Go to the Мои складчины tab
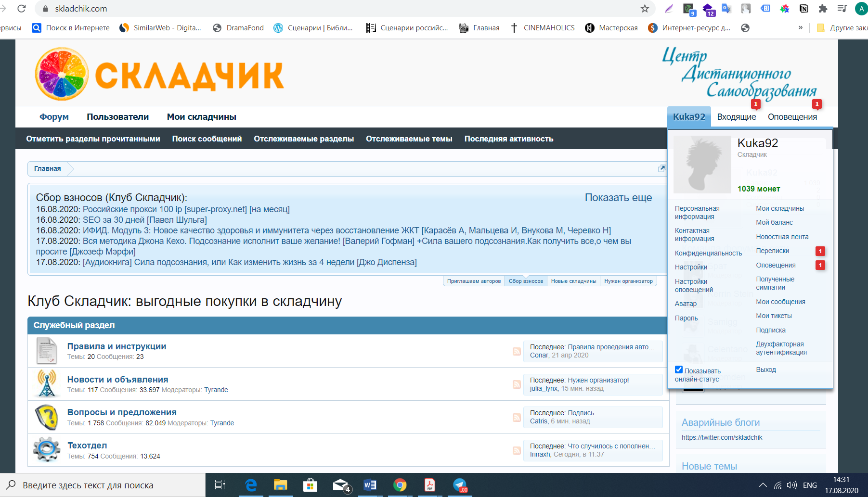This screenshot has height=497, width=868. click(202, 117)
